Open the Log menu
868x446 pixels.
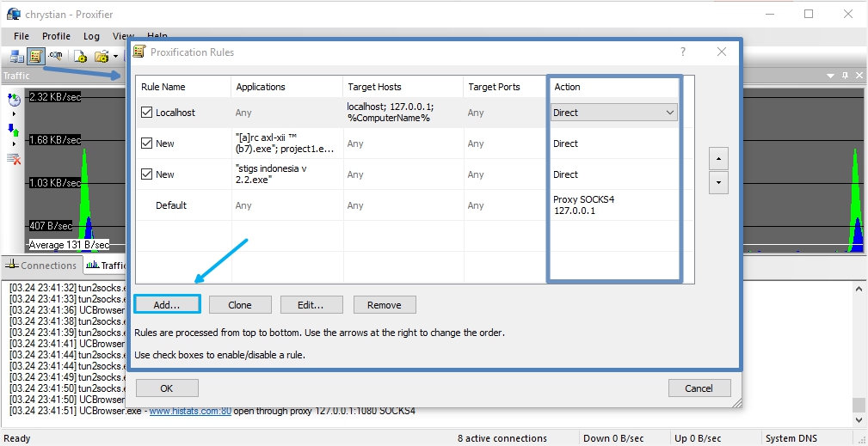(91, 36)
